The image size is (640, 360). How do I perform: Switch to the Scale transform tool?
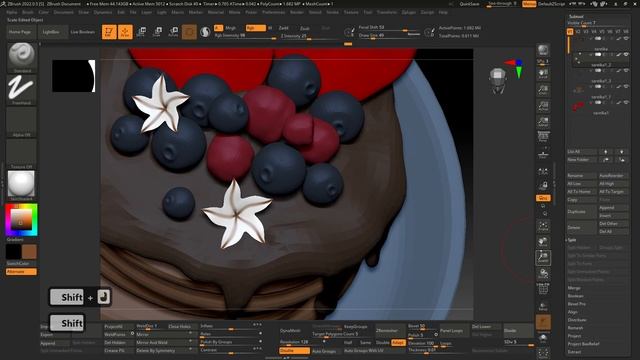point(157,32)
